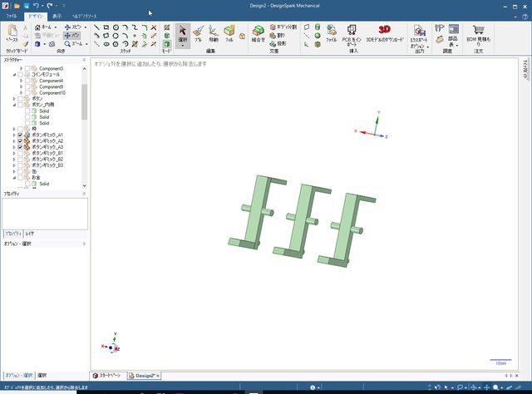Click the structure tree scrollbar down arrow
The image size is (532, 394).
[84, 185]
